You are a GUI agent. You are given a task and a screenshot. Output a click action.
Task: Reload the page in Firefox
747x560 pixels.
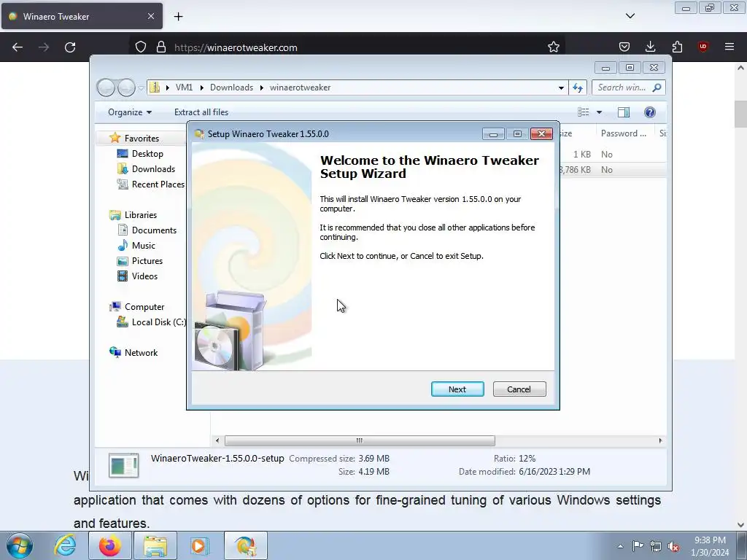coord(70,47)
